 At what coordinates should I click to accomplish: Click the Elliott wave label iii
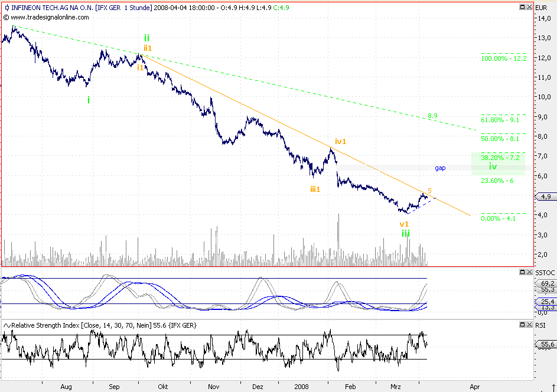coord(405,233)
